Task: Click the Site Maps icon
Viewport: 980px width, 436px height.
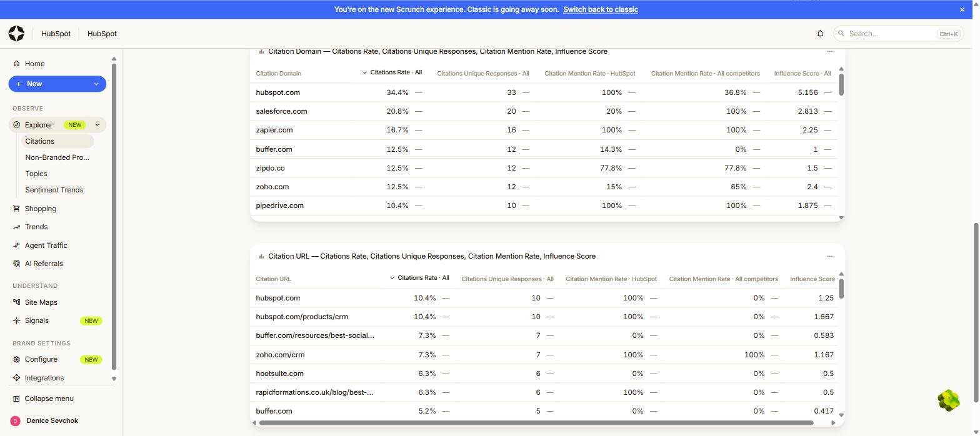Action: (x=16, y=302)
